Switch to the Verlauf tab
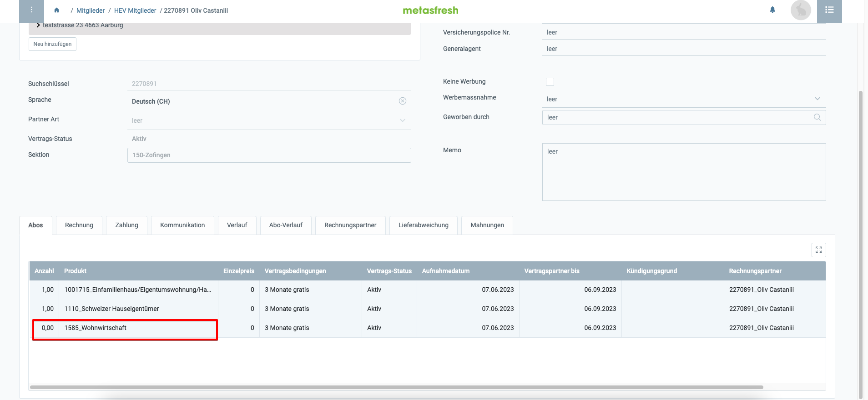Viewport: 868px width, 400px height. point(237,225)
